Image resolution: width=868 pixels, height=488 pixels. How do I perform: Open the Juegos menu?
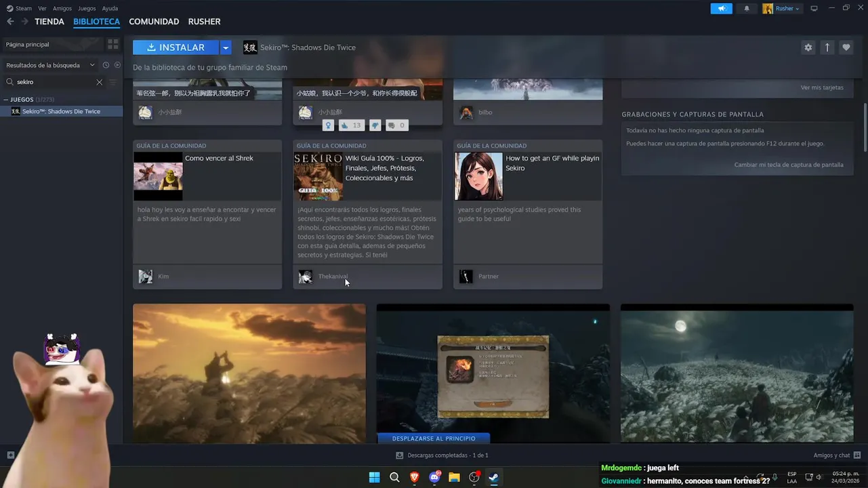coord(87,8)
